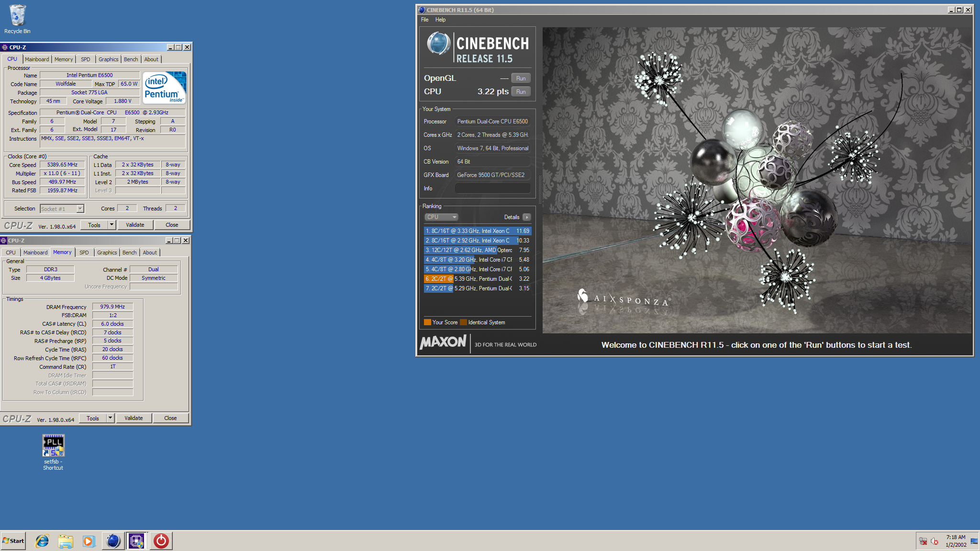Select ranking row 4C/8T @ 3.20 GHz Core i7
Viewport: 980px width, 551px height.
coord(478,260)
